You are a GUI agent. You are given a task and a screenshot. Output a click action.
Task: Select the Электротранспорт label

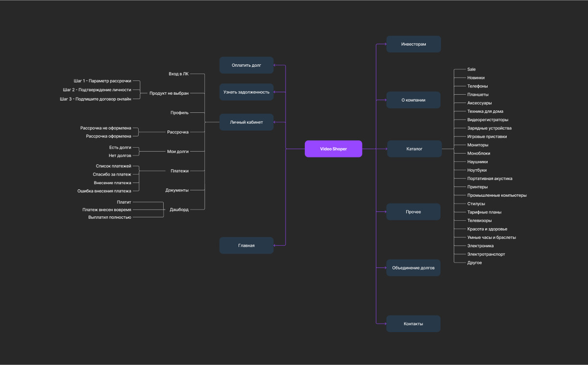(x=486, y=254)
